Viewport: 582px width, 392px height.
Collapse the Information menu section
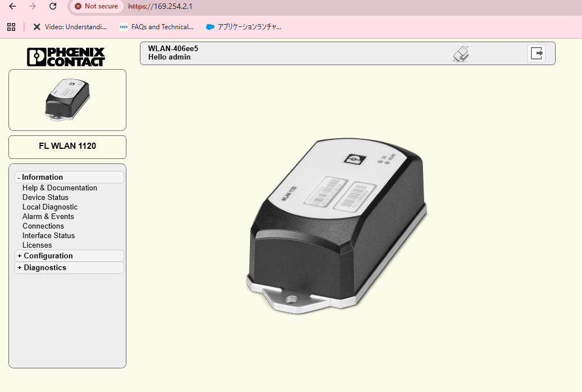pos(42,177)
